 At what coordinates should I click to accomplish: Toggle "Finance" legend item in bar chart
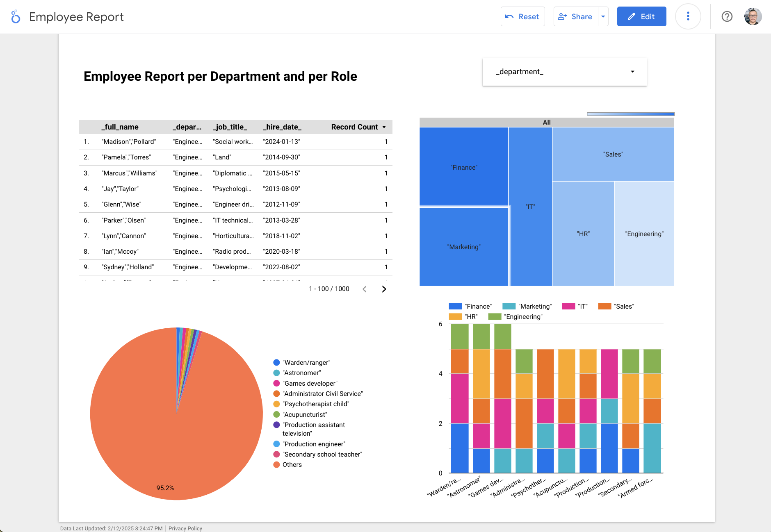click(x=470, y=306)
